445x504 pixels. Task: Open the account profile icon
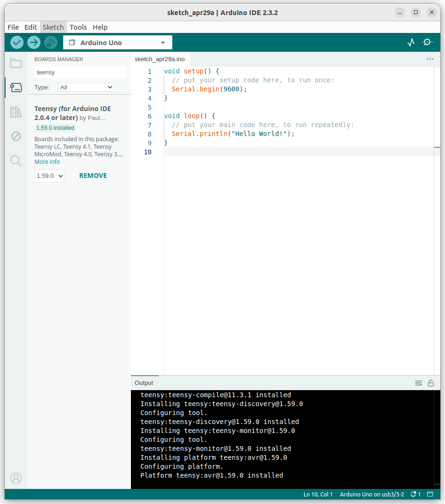(x=16, y=478)
